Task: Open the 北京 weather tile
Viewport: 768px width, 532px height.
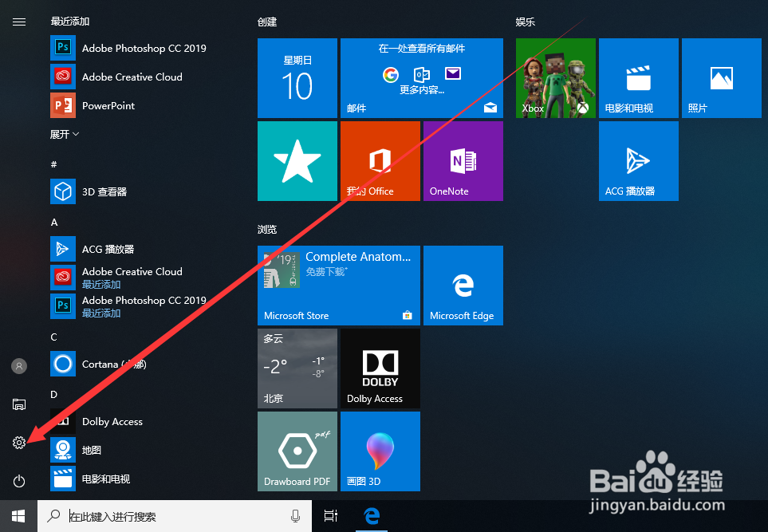Action: coord(297,368)
